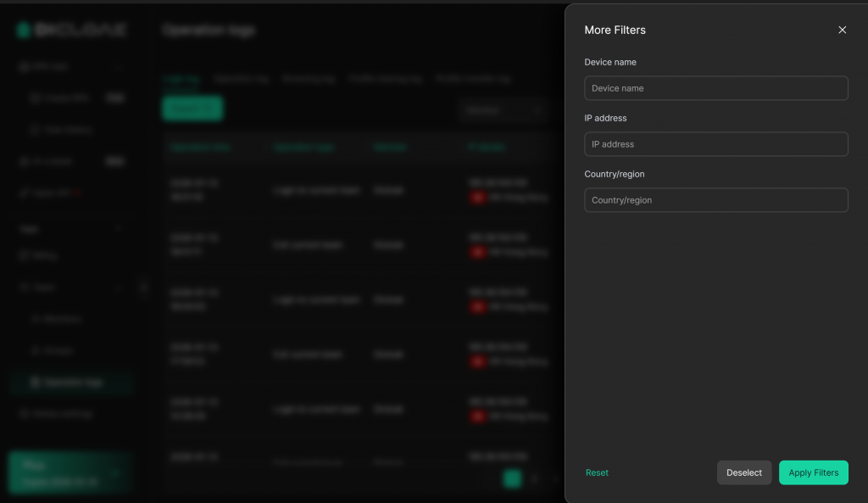Screen dimensions: 868x503
Task: Select the active green pagination page button
Action: (x=512, y=478)
